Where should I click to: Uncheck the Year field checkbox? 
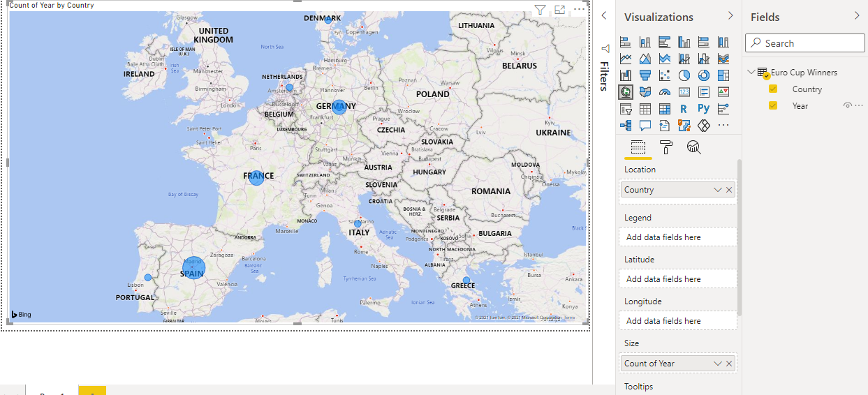(x=773, y=105)
